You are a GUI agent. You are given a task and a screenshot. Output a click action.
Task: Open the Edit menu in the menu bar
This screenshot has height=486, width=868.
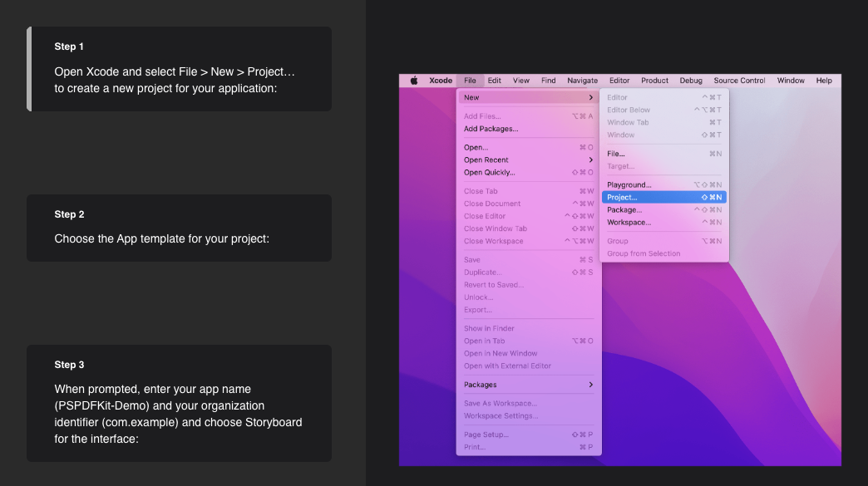pos(495,81)
